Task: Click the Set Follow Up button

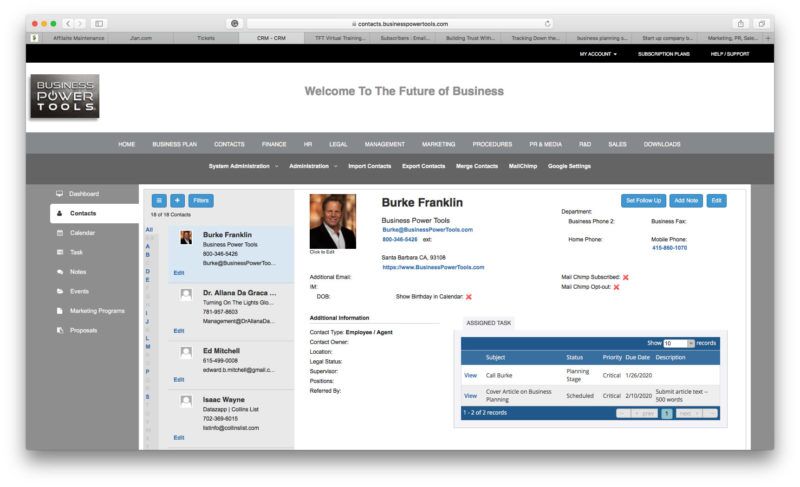Action: [643, 201]
